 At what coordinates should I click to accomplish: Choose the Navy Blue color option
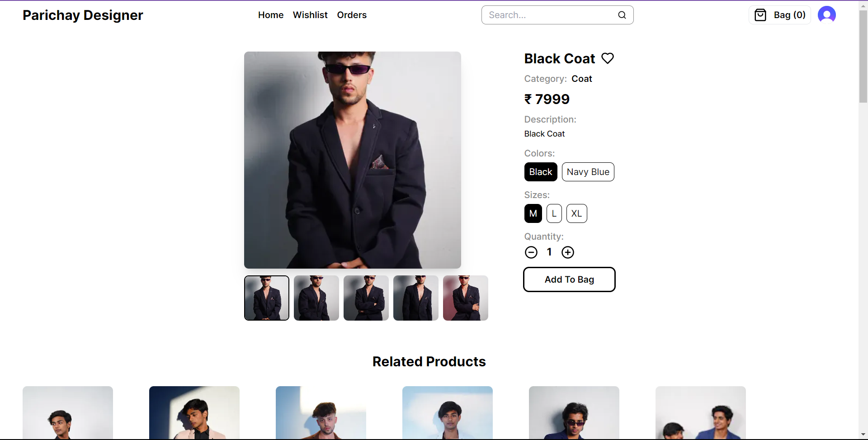[x=588, y=172]
